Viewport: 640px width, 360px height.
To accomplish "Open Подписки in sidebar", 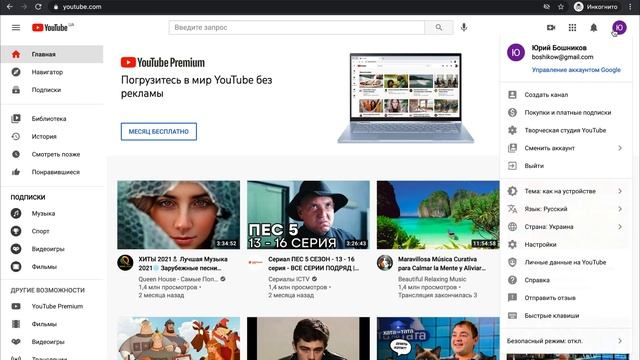I will [x=52, y=90].
